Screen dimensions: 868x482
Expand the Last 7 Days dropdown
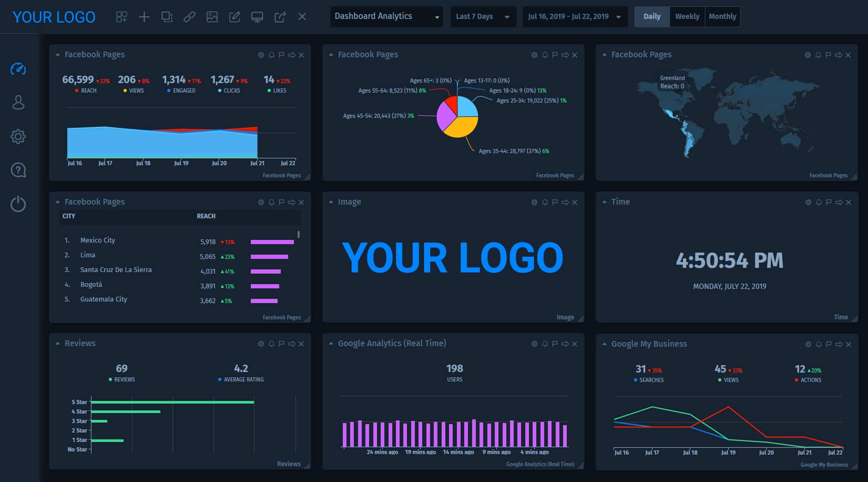[x=483, y=16]
